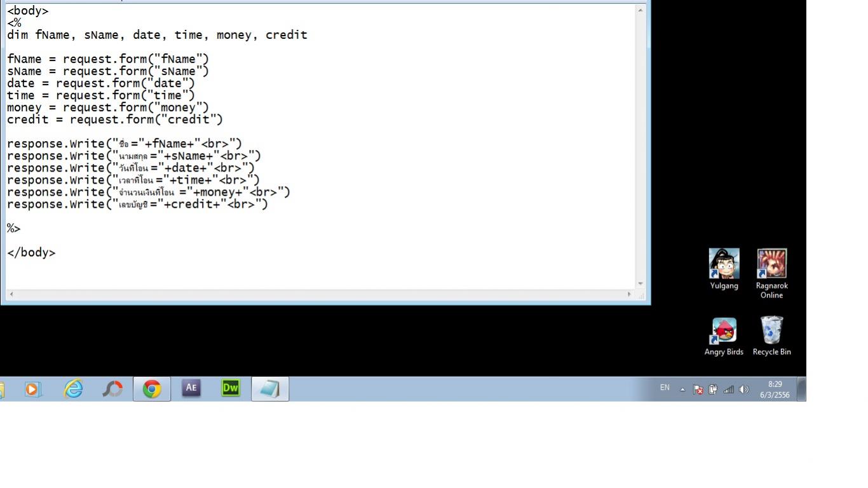Click the horizontal scrollbar left arrow in Notepad
The height and width of the screenshot is (488, 868).
[x=11, y=294]
